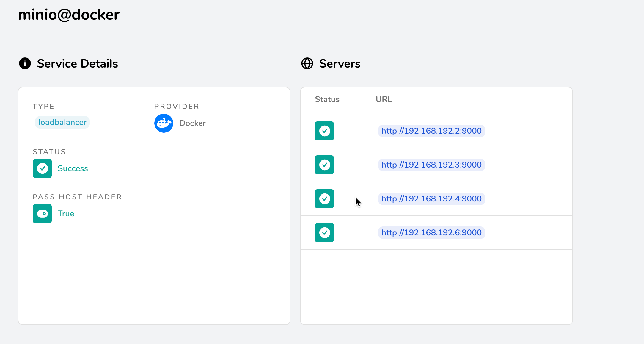Click the loadbalancer type badge

(x=62, y=122)
